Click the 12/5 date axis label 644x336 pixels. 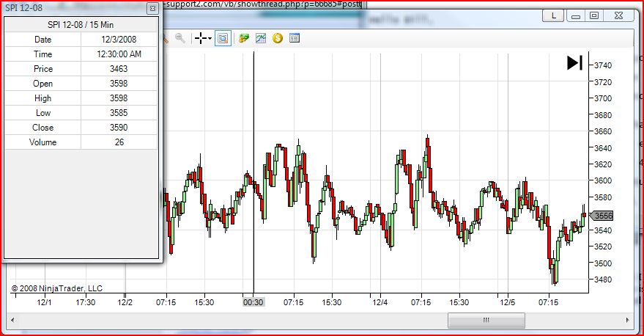click(x=507, y=302)
